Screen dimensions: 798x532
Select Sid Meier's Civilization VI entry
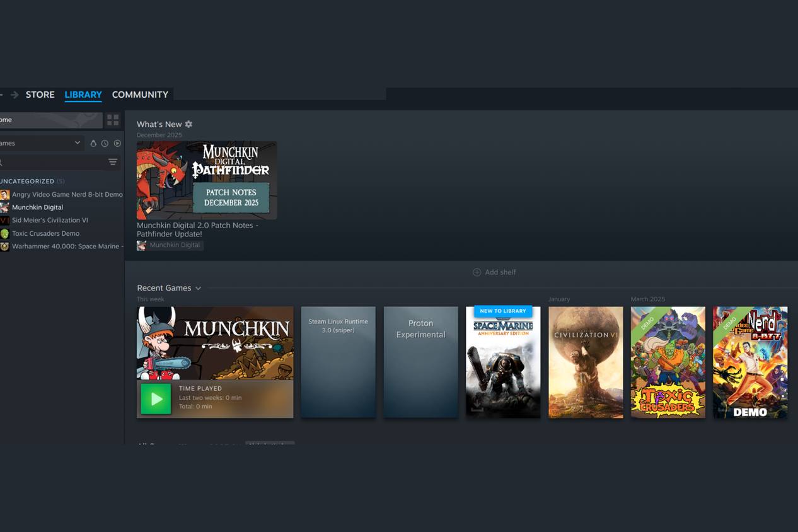click(50, 221)
